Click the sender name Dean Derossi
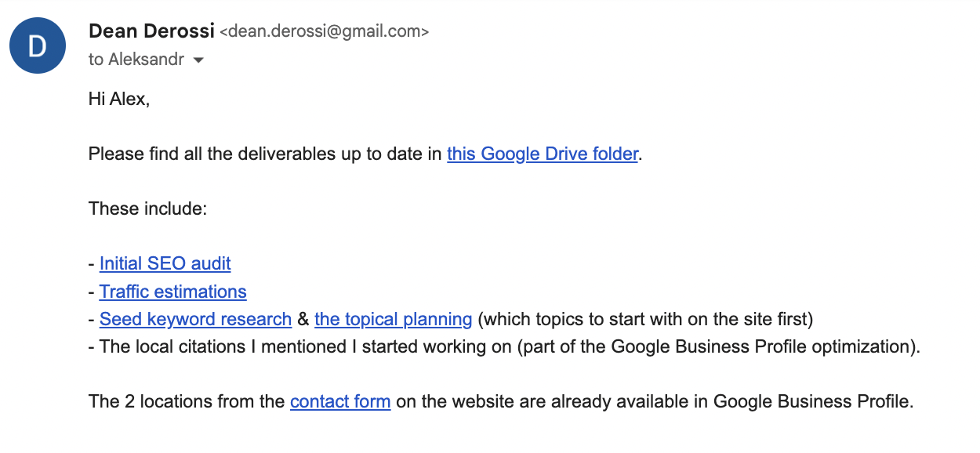 151,31
